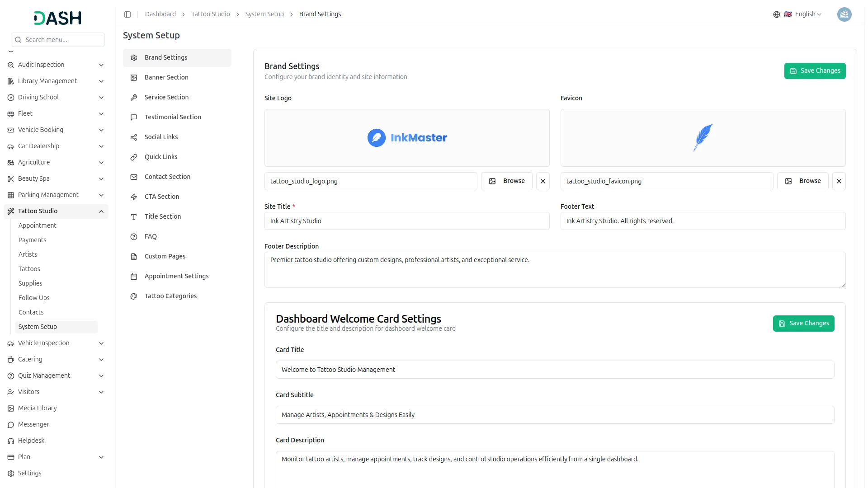Select Appointment Settings in the setup menu

176,276
